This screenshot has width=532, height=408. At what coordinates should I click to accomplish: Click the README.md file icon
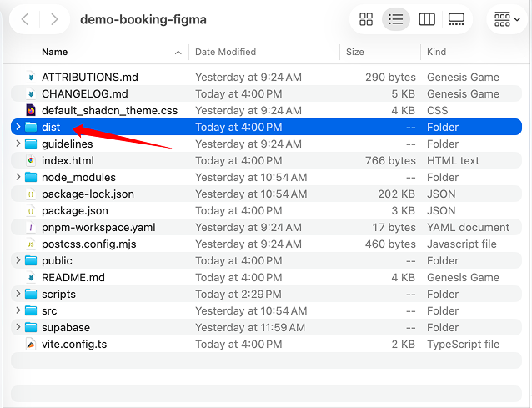[x=31, y=277]
